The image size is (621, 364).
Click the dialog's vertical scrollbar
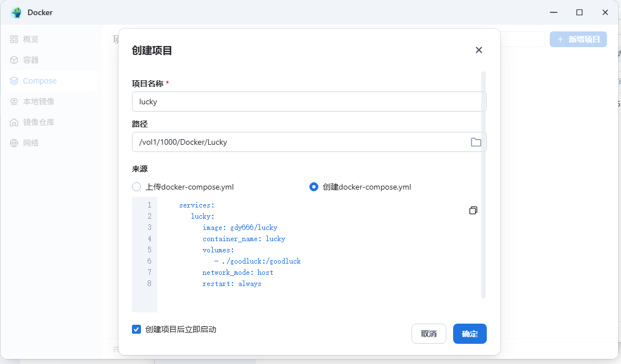click(x=483, y=185)
